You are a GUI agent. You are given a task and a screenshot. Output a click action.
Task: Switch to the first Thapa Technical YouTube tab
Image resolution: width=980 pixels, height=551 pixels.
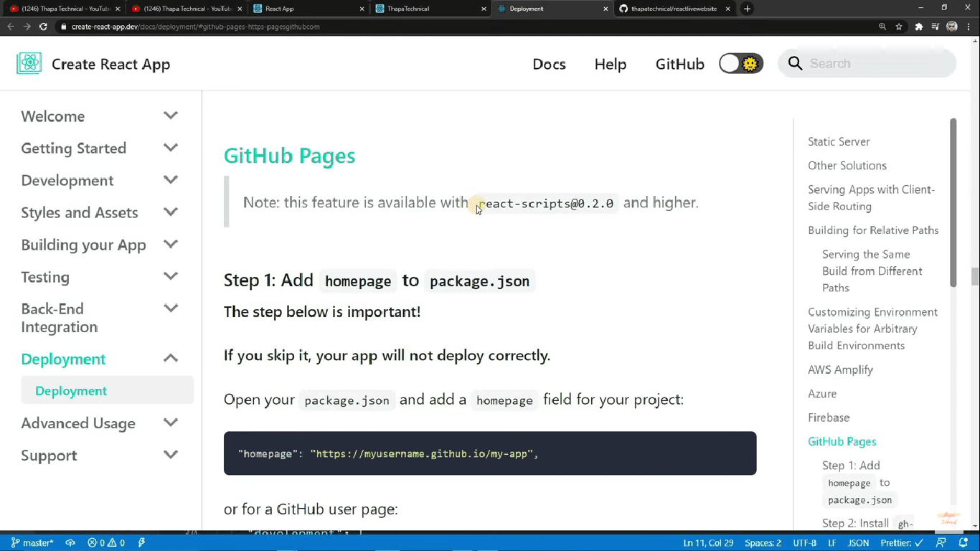(x=65, y=9)
